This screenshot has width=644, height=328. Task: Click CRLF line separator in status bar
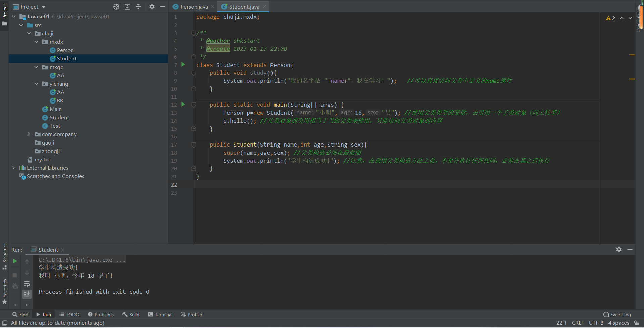pos(578,323)
